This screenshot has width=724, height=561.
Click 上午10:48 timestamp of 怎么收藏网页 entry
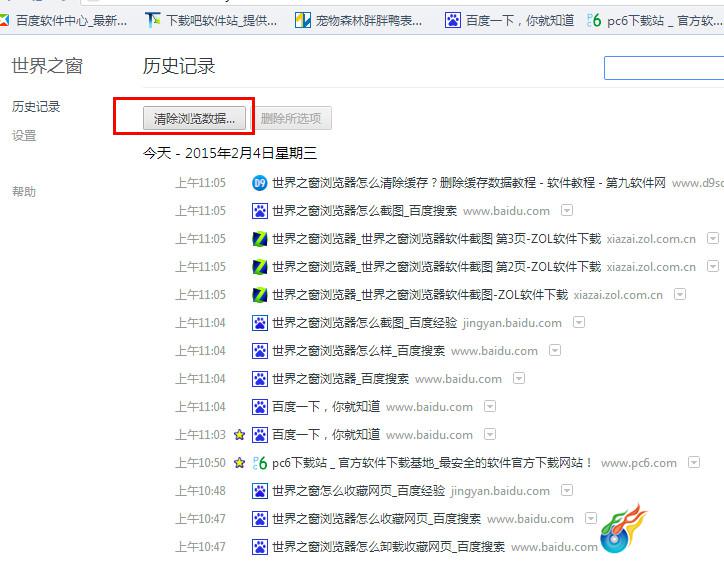(200, 491)
